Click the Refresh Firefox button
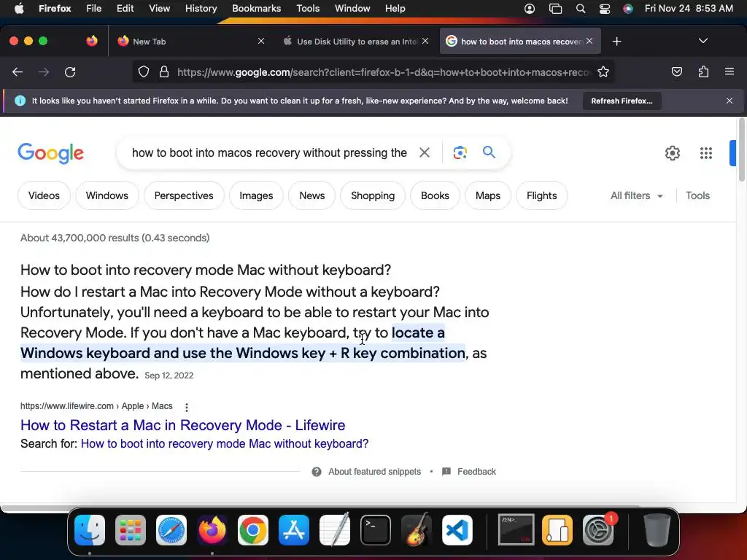Screen dimensions: 747x560 [622, 101]
